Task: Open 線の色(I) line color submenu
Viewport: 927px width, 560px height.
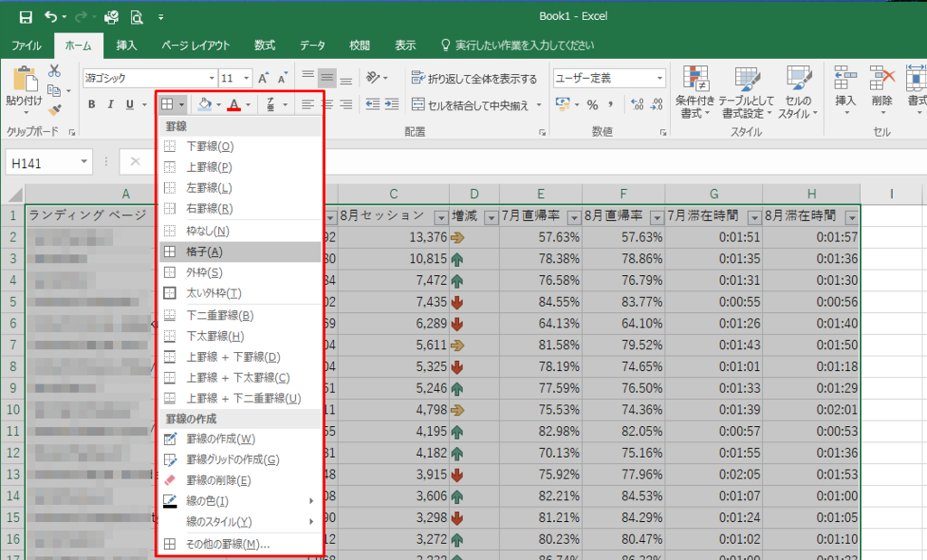Action: click(x=241, y=501)
